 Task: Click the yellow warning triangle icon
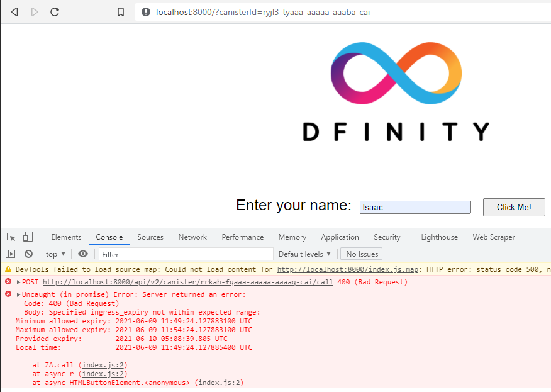click(8, 269)
